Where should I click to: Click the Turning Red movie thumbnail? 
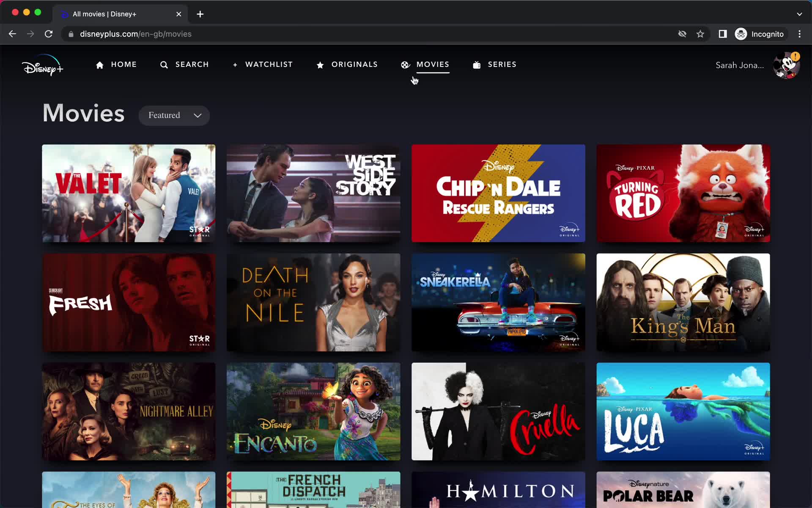click(682, 193)
